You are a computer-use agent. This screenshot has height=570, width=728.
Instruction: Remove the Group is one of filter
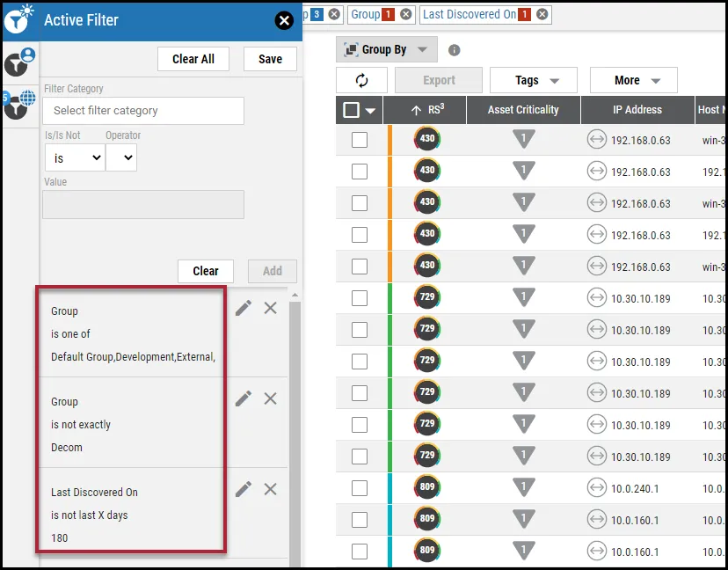[x=270, y=308]
